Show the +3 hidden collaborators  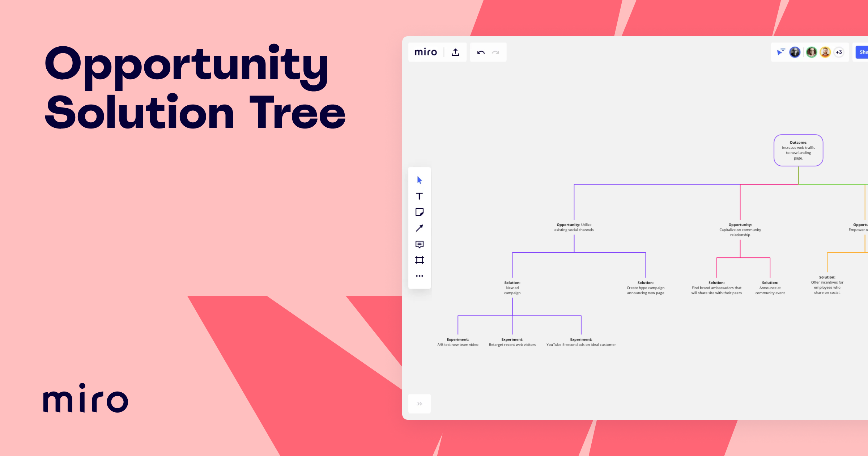(x=839, y=52)
